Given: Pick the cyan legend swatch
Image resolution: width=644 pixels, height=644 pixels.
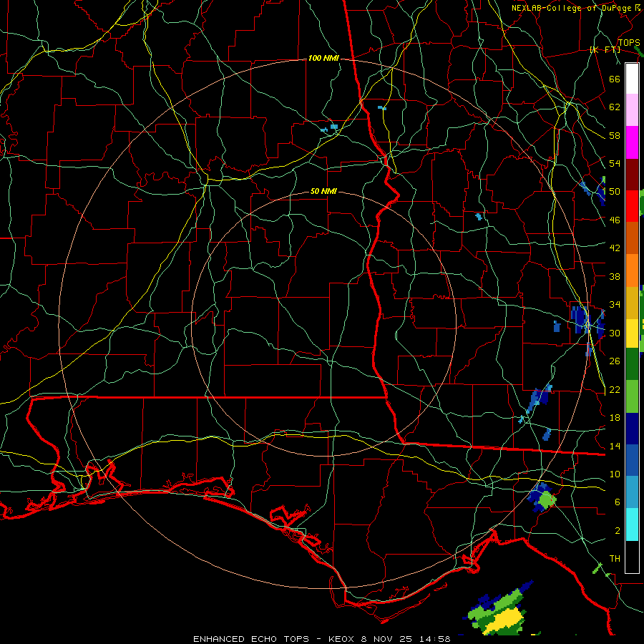Looking at the screenshot, I should click(632, 525).
